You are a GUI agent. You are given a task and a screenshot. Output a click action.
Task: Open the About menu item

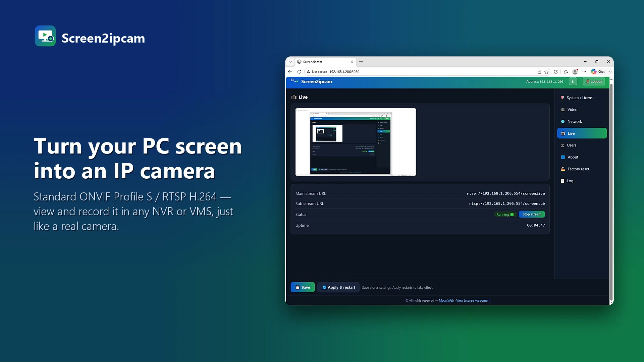pos(582,157)
